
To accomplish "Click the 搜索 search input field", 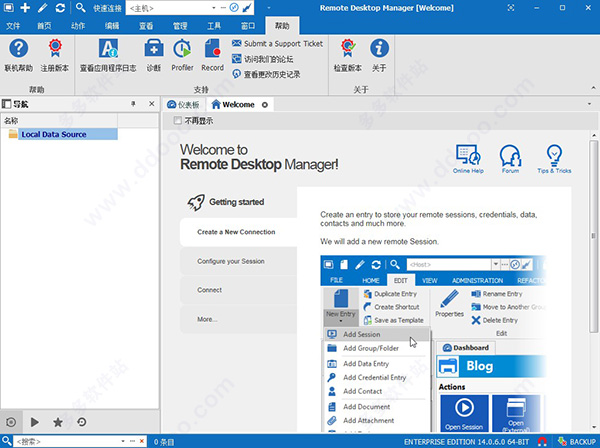I will tap(67, 441).
